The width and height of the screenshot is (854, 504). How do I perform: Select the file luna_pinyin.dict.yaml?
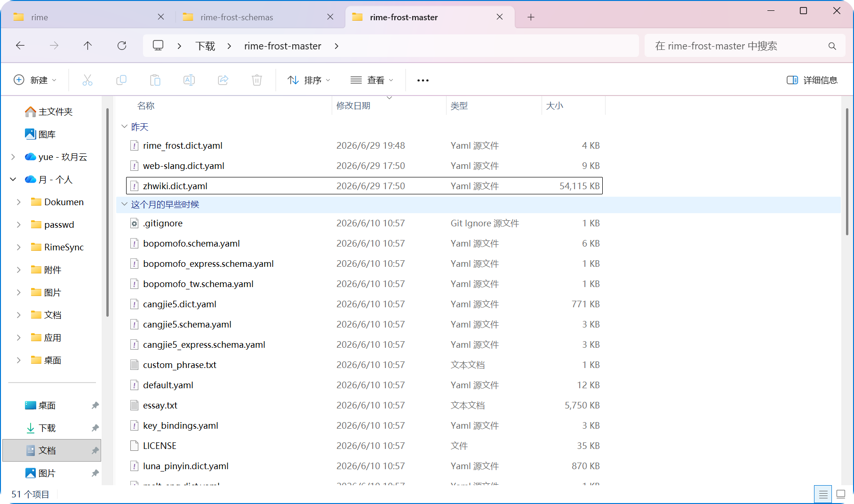coord(364,466)
